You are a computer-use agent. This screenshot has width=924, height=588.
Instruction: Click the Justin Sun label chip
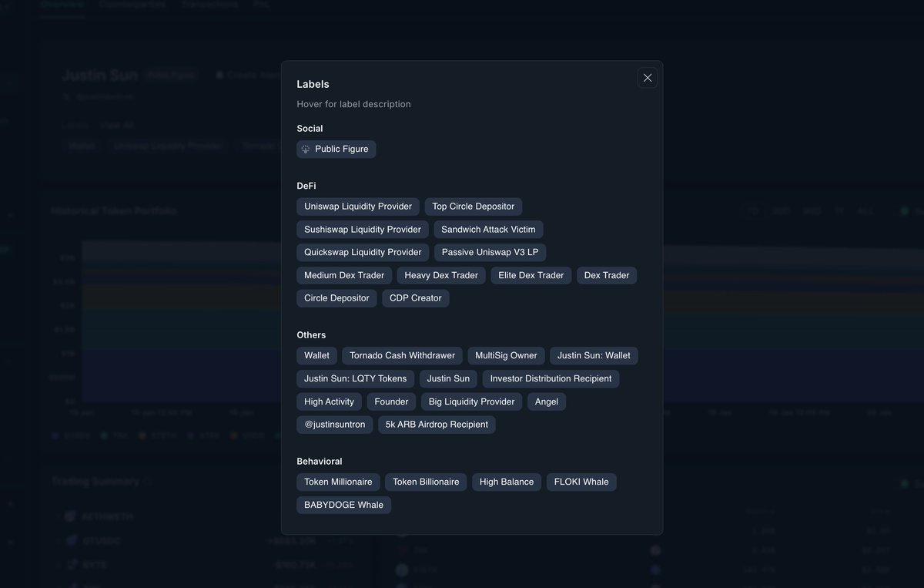448,378
